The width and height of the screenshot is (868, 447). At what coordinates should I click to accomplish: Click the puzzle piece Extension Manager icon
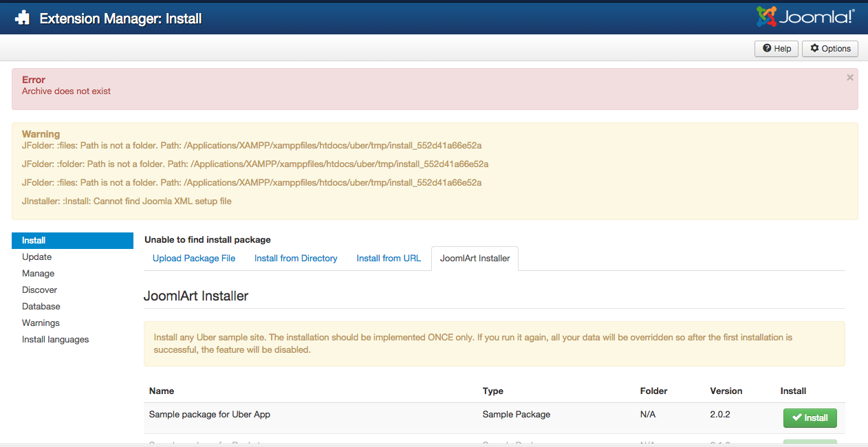(23, 19)
